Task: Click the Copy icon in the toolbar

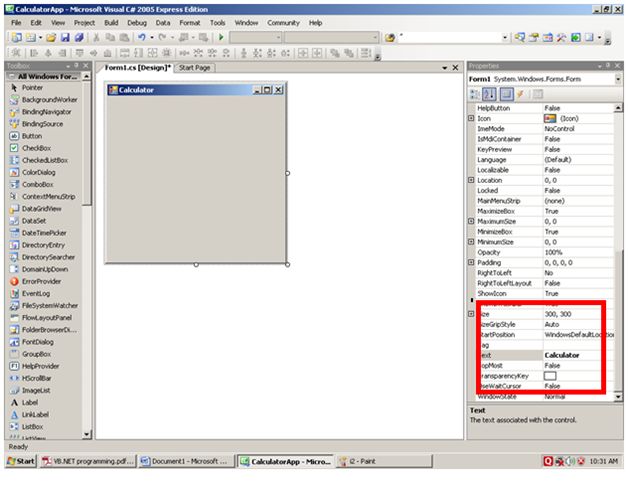Action: click(110, 37)
